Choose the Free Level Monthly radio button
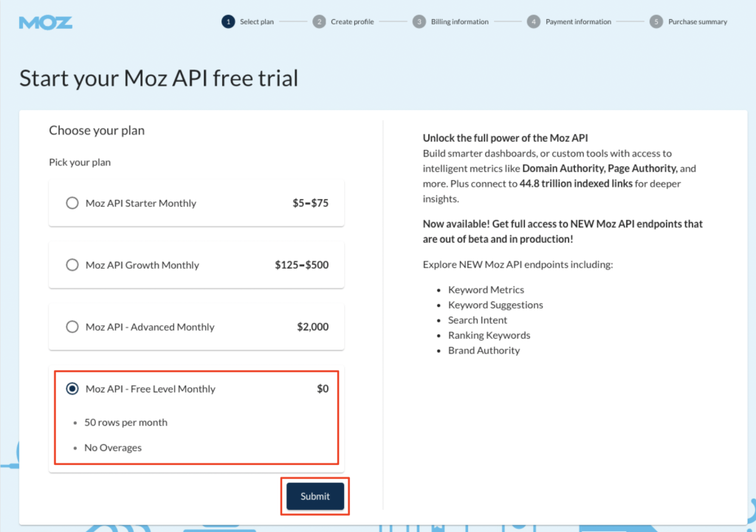756x532 pixels. (x=72, y=389)
